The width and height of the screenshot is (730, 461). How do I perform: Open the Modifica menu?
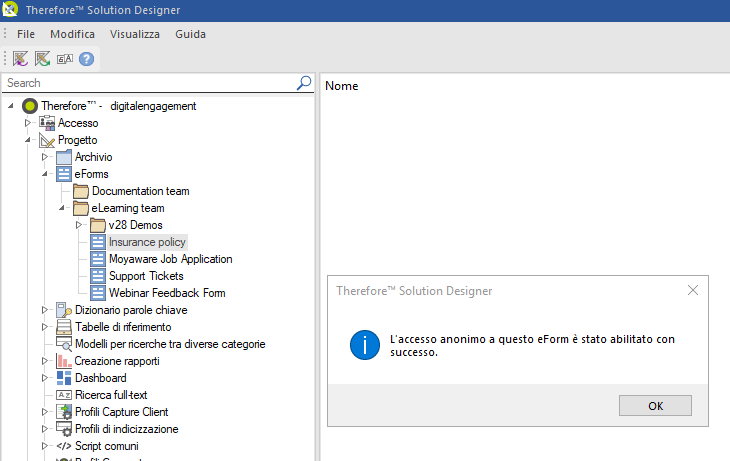(x=72, y=34)
